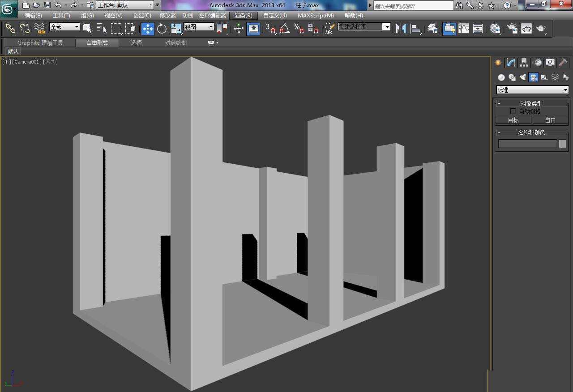Toggle the 3D snaps button

point(270,29)
